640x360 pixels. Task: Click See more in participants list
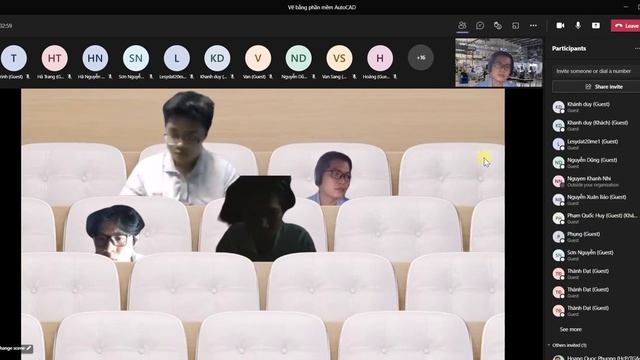(571, 329)
